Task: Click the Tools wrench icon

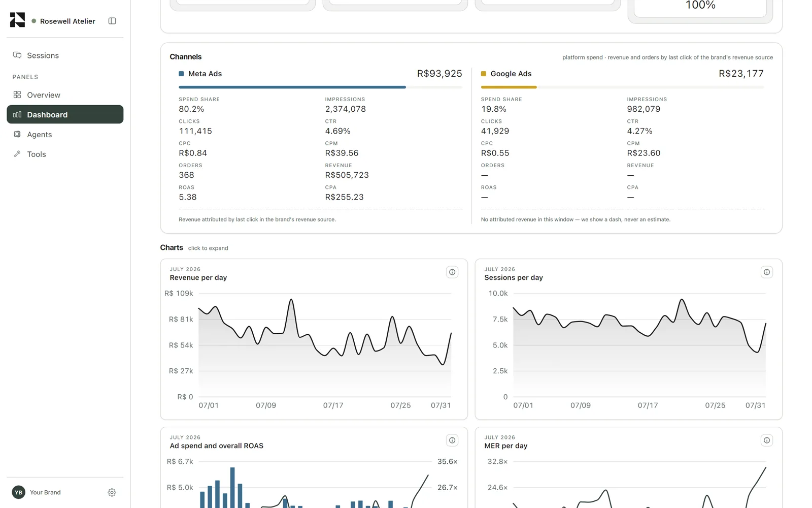Action: point(17,154)
